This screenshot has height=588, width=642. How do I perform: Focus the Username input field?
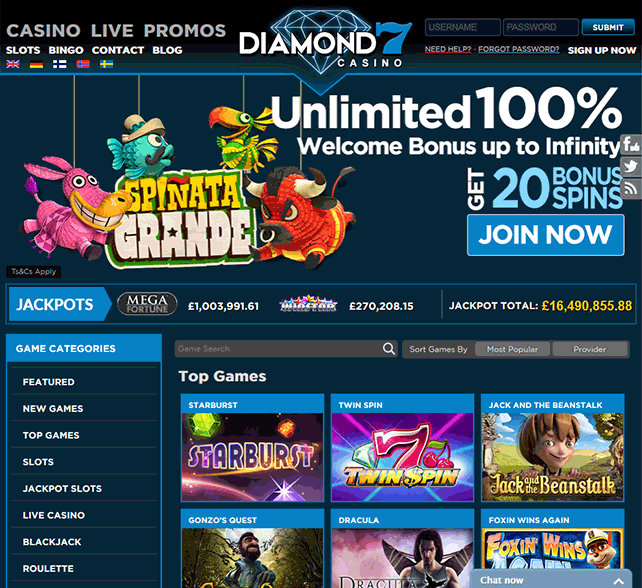point(463,27)
